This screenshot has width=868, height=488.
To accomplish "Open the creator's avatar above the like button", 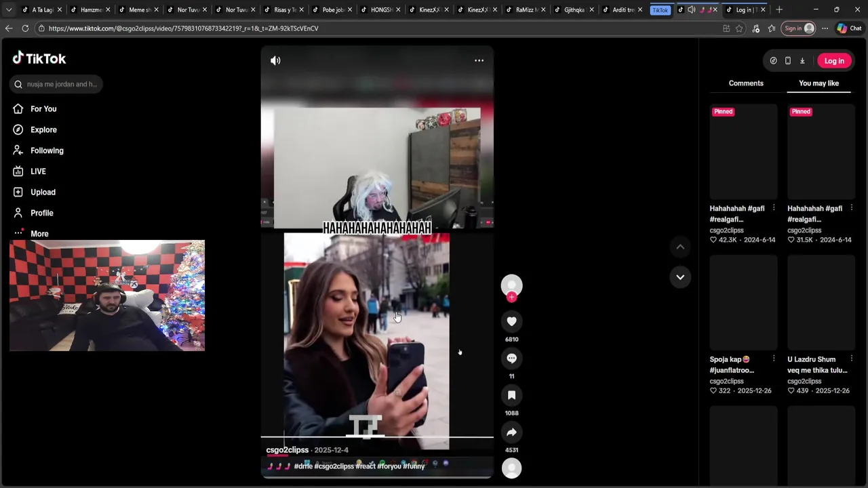I will pyautogui.click(x=512, y=285).
